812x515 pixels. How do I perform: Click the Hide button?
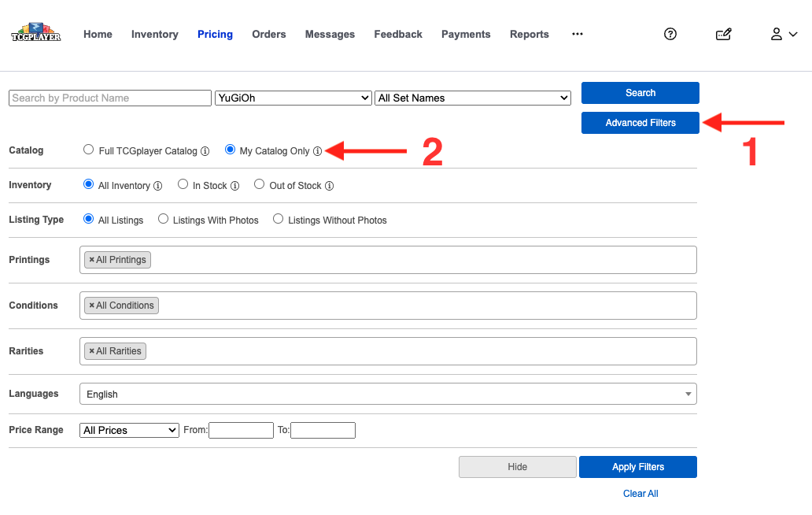pos(518,467)
